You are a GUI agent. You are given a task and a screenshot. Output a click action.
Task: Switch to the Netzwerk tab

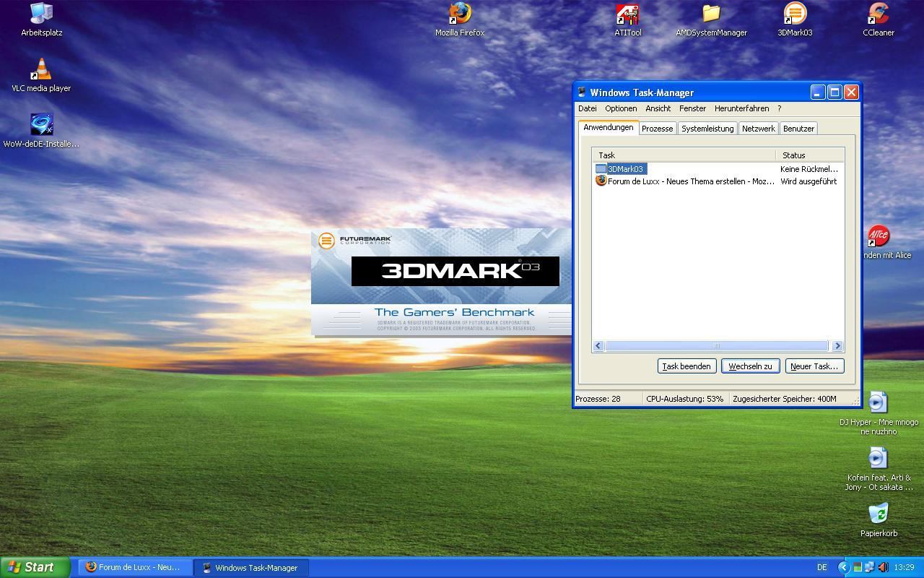(x=758, y=129)
